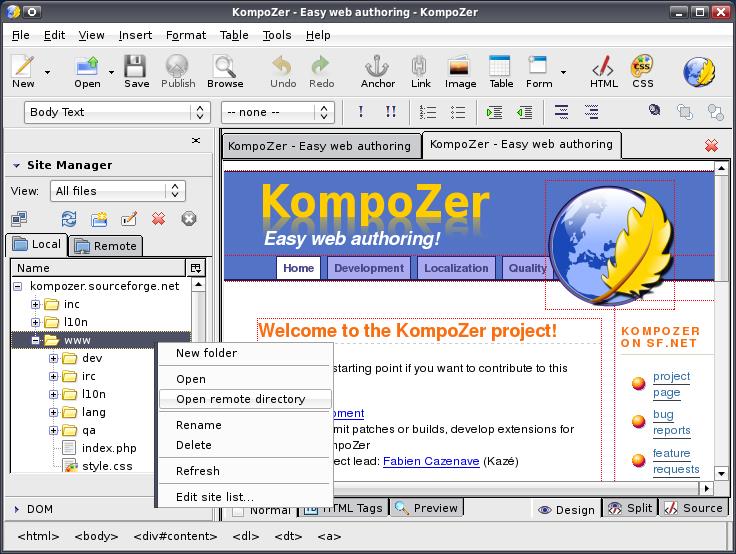Switch to the Remote tab
The image size is (736, 554).
point(106,246)
